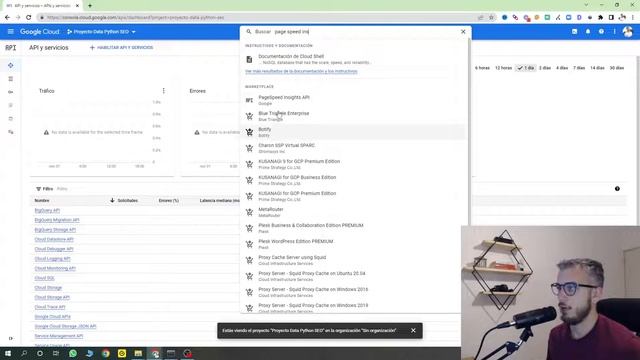This screenshot has height=360, width=640.
Task: Open Cloud Shell terminal icon in header
Action: tap(574, 31)
